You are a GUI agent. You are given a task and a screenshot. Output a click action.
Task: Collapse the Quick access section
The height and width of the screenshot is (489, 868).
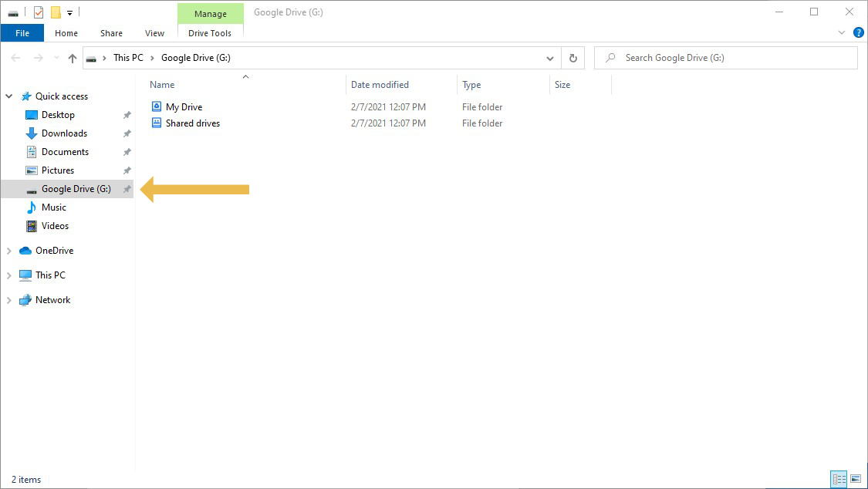click(x=9, y=96)
